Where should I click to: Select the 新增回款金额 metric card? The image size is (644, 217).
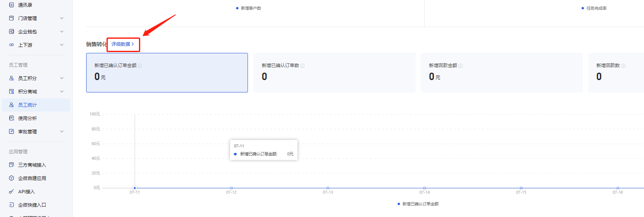click(x=502, y=72)
